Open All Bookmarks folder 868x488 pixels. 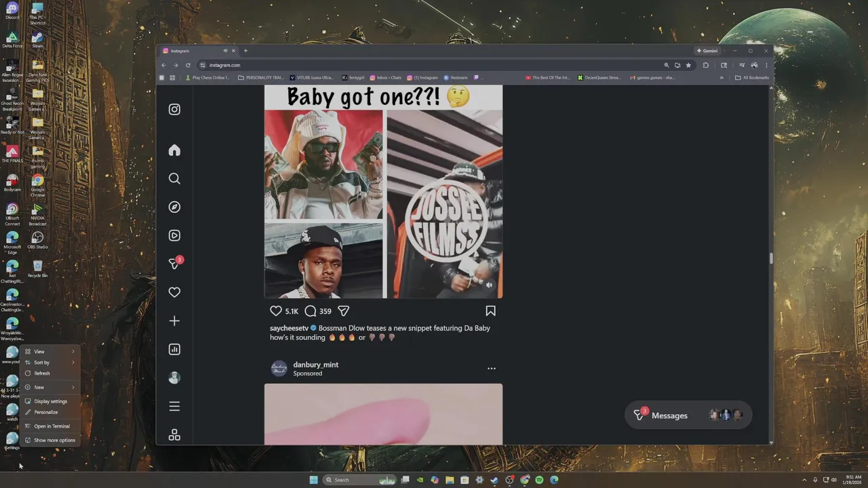click(752, 77)
